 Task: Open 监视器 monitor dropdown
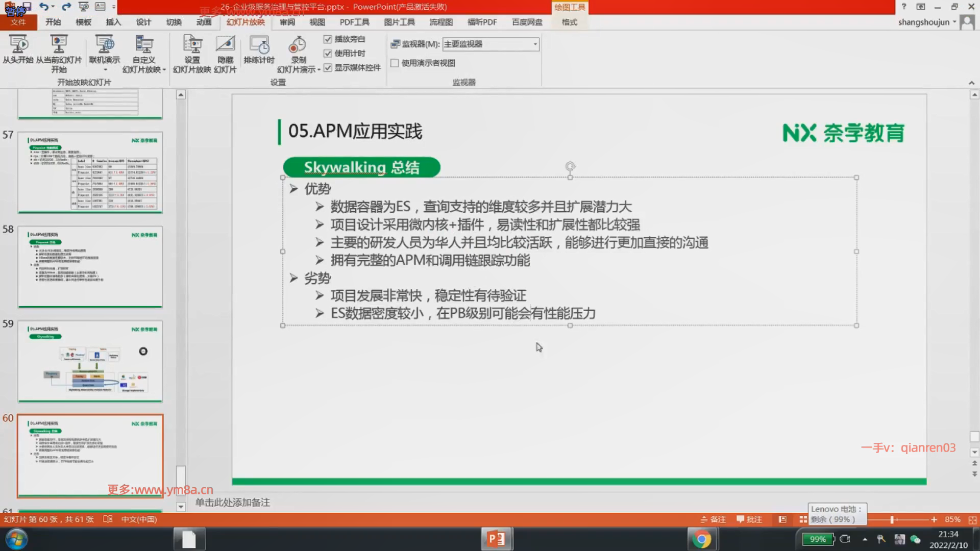535,44
